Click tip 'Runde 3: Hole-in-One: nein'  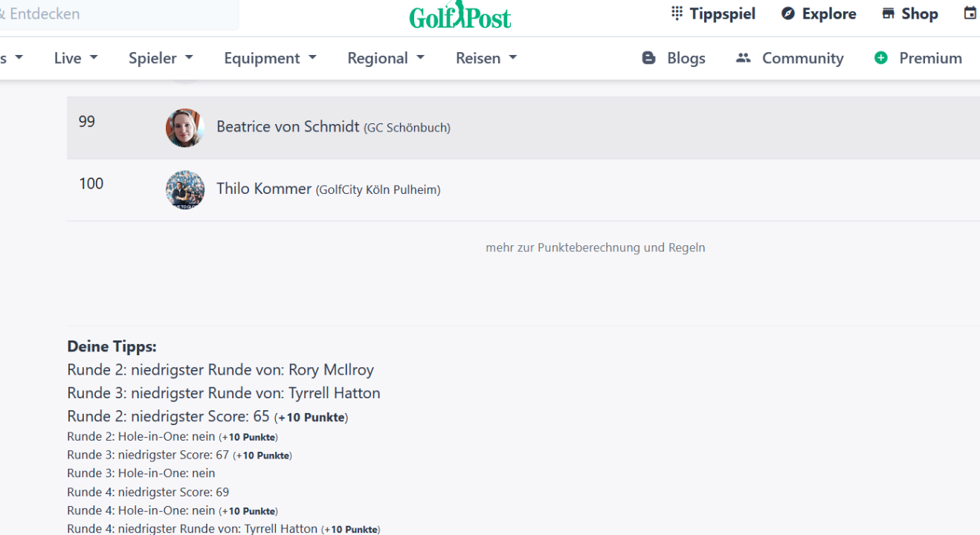[141, 473]
